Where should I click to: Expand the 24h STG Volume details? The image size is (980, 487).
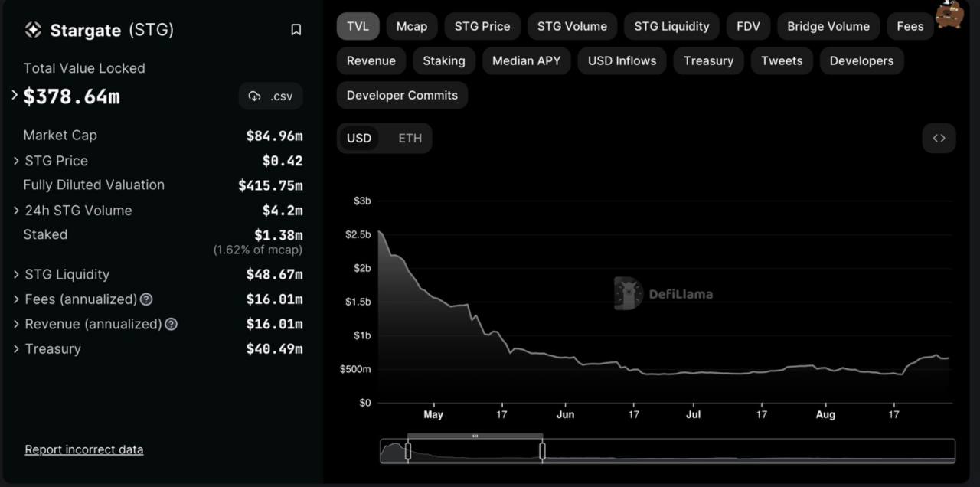click(16, 211)
